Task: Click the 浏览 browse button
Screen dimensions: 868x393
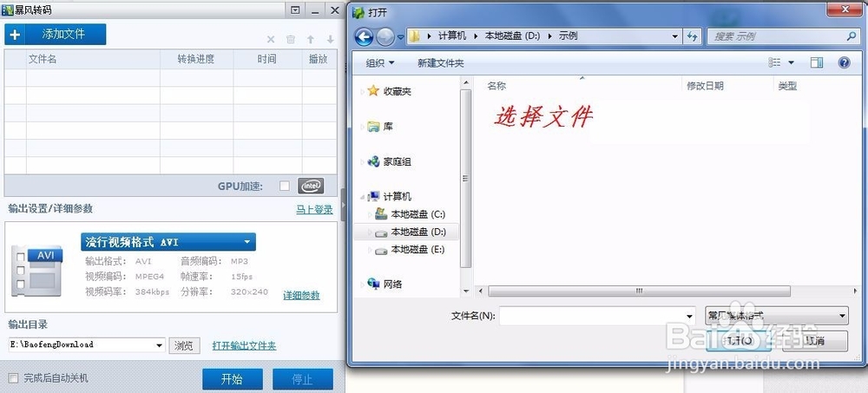Action: pyautogui.click(x=184, y=345)
